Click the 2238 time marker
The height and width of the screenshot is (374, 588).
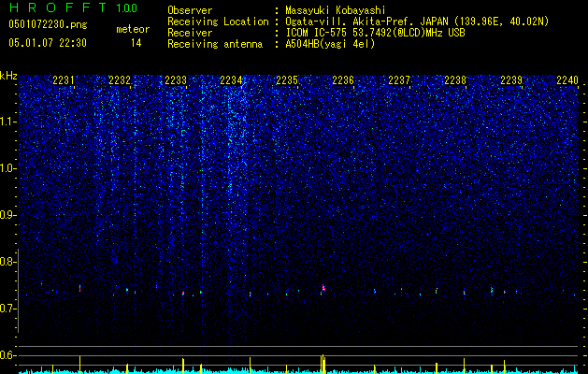(455, 80)
